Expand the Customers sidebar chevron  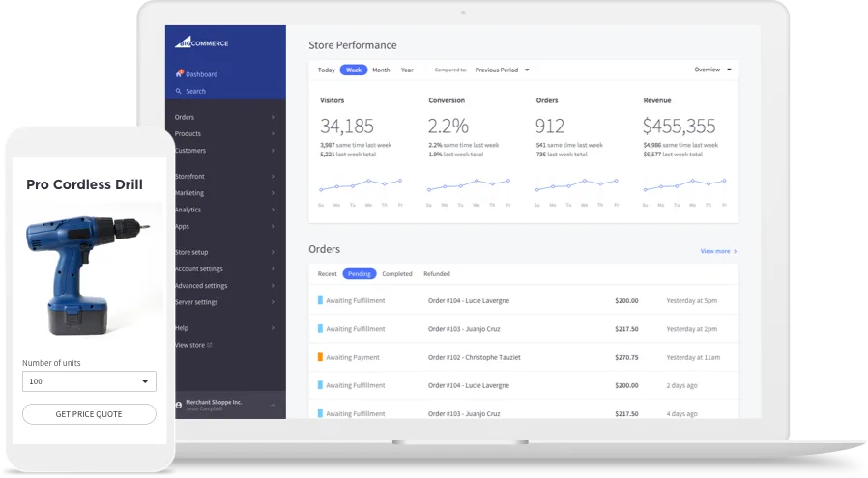pyautogui.click(x=273, y=151)
